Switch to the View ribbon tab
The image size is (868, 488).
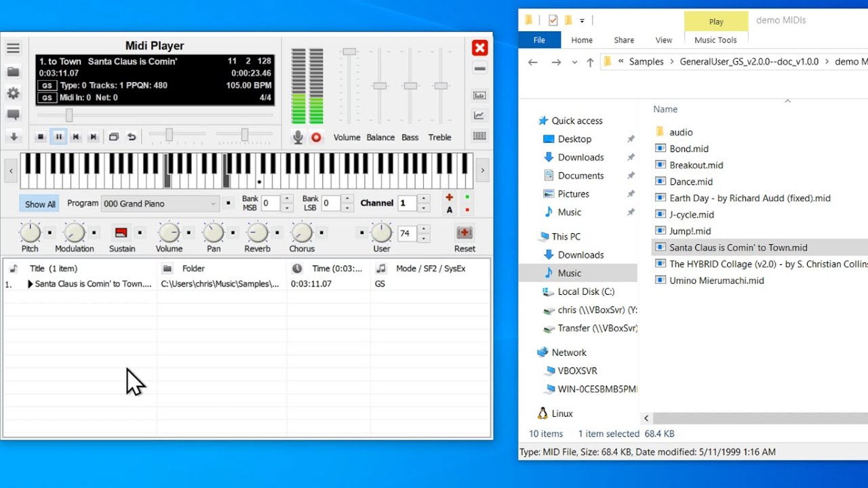point(664,40)
